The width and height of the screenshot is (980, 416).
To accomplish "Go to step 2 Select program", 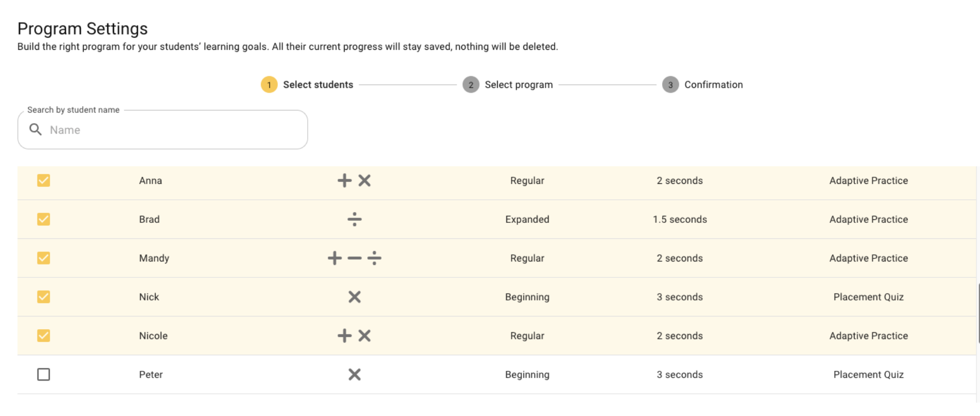I will point(507,85).
